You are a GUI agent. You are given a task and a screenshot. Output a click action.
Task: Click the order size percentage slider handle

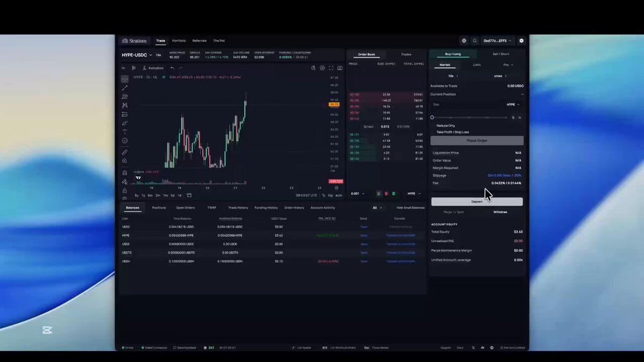tap(433, 117)
